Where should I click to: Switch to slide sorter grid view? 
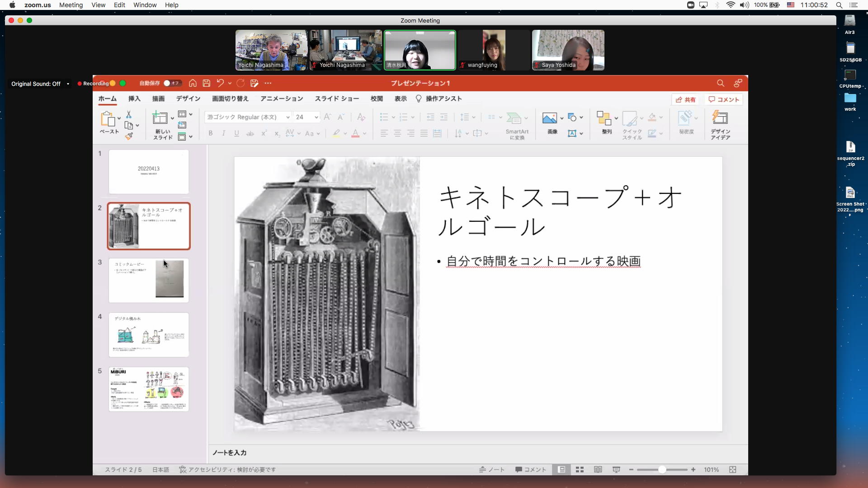580,470
